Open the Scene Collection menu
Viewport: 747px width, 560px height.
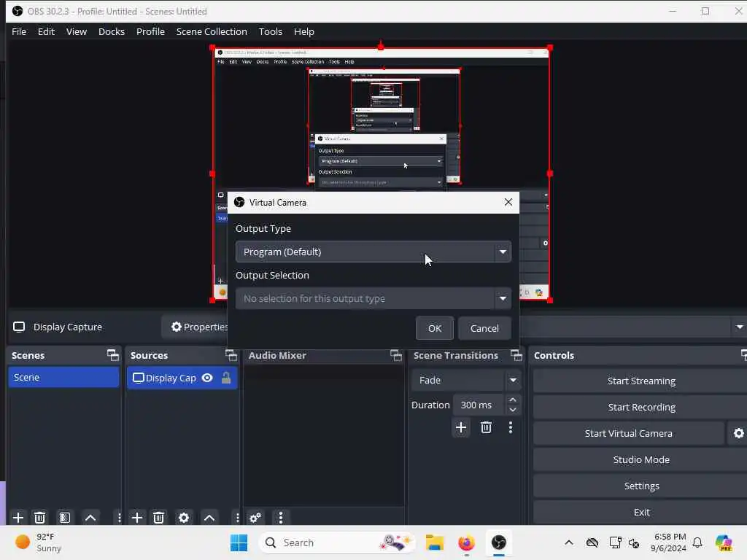click(212, 31)
